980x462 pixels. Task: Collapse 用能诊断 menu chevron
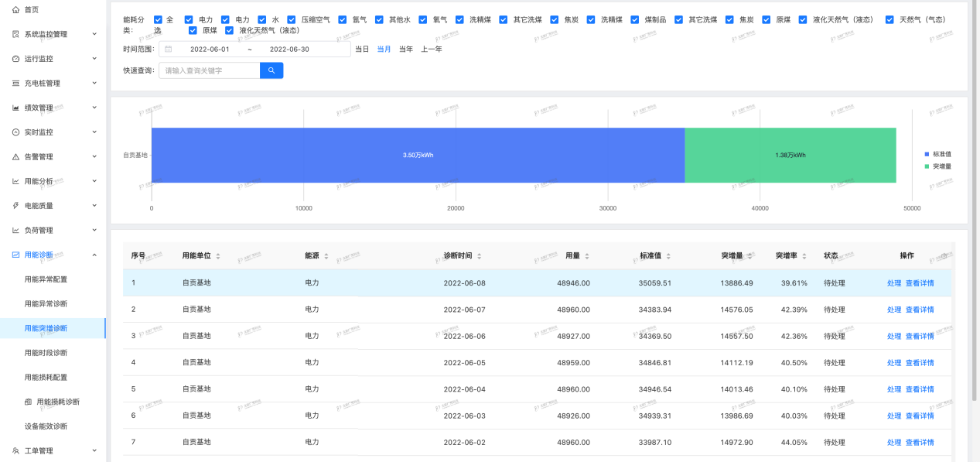[x=94, y=255]
